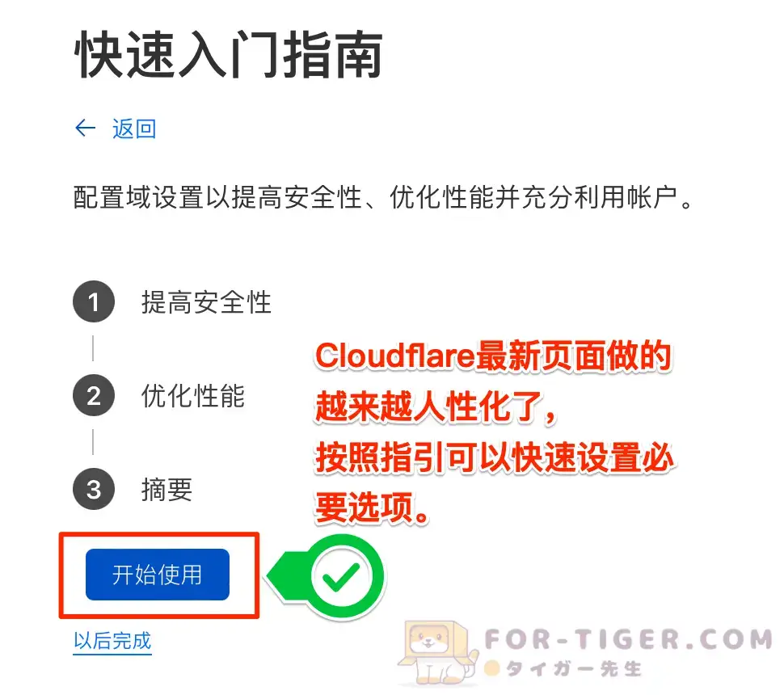Click the 配置域设置 description paragraph

click(383, 197)
